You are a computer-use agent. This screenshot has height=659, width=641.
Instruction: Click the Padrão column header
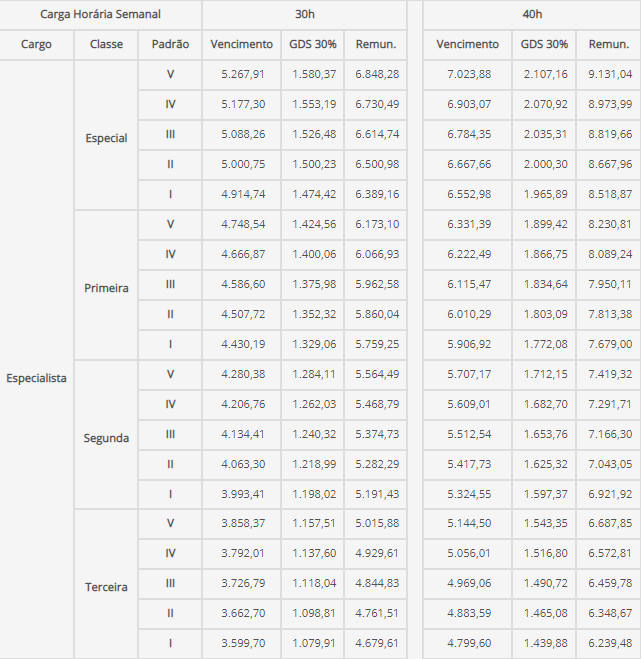coord(170,44)
